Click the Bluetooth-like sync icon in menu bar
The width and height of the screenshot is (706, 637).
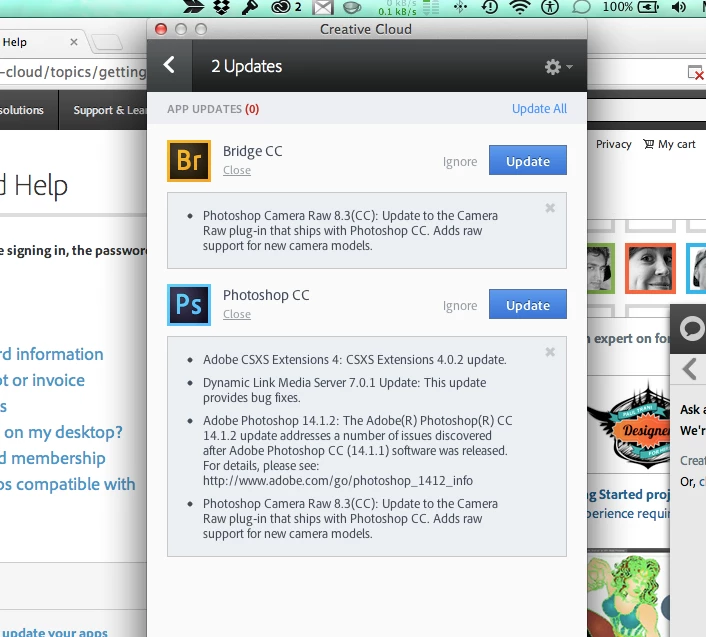(x=460, y=7)
